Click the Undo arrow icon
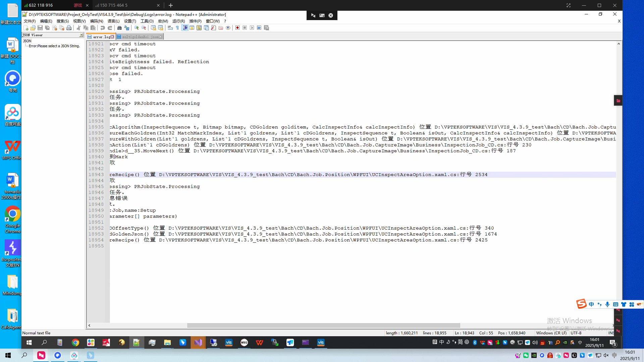644x362 pixels. (103, 28)
